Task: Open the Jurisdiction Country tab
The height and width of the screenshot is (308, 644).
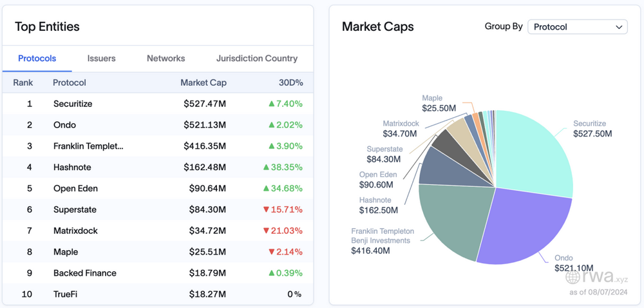Action: coord(257,58)
